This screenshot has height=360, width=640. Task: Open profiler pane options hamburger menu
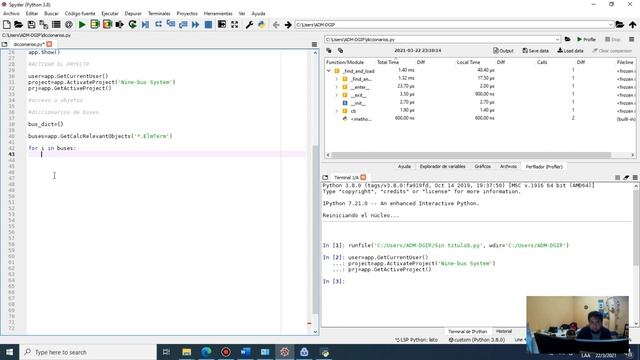(x=631, y=40)
